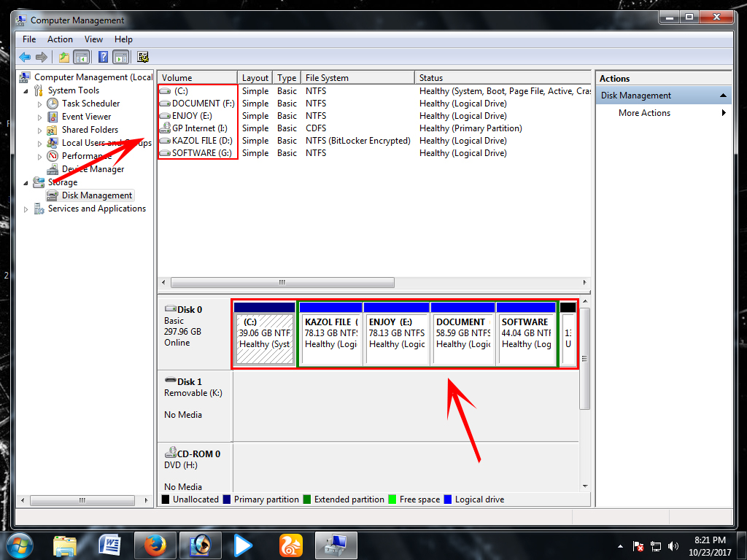Click the console tree horizontal scrollbar thumb
747x560 pixels.
[82, 500]
